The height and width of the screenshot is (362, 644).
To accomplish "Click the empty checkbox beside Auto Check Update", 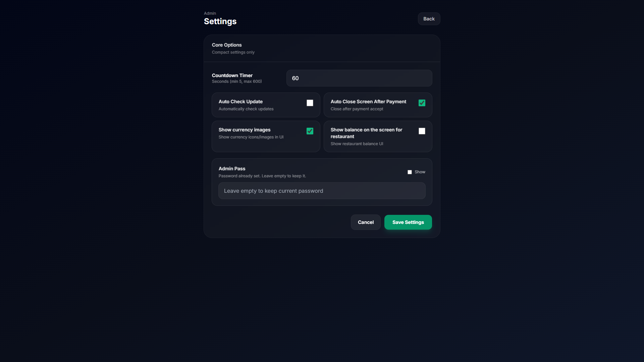I will tap(310, 103).
